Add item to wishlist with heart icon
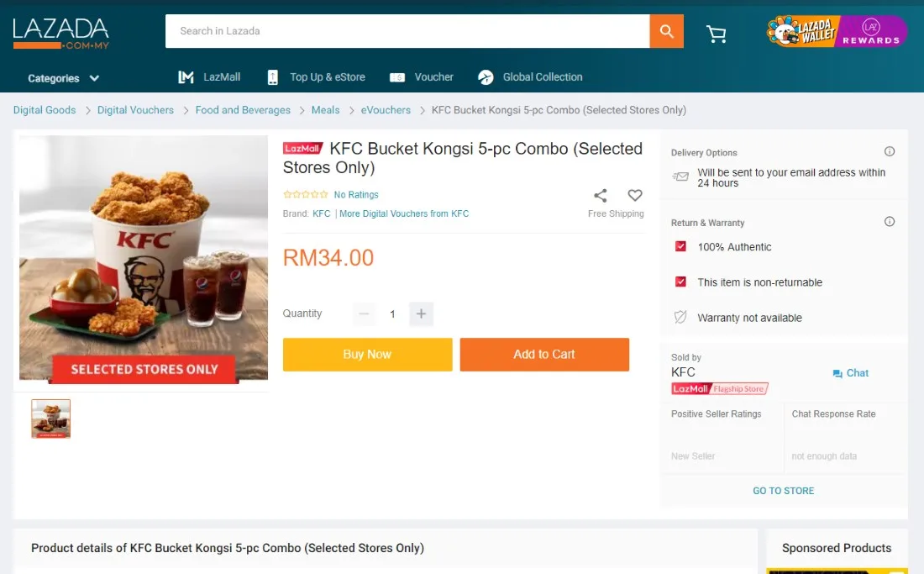The height and width of the screenshot is (574, 924). [x=635, y=195]
